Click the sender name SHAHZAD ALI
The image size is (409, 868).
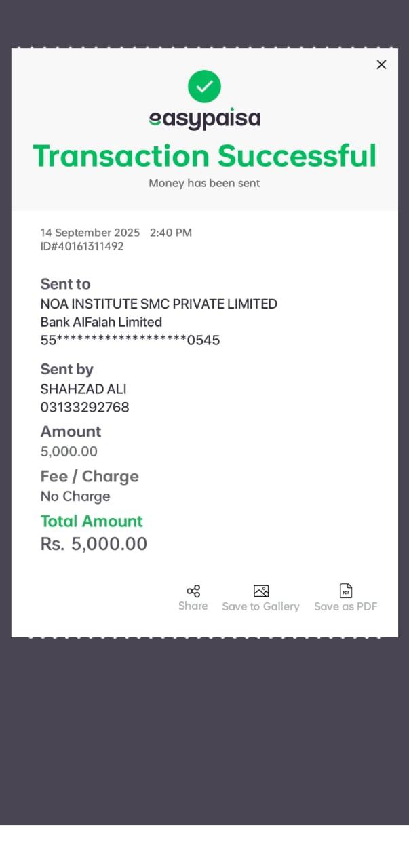pyautogui.click(x=83, y=389)
